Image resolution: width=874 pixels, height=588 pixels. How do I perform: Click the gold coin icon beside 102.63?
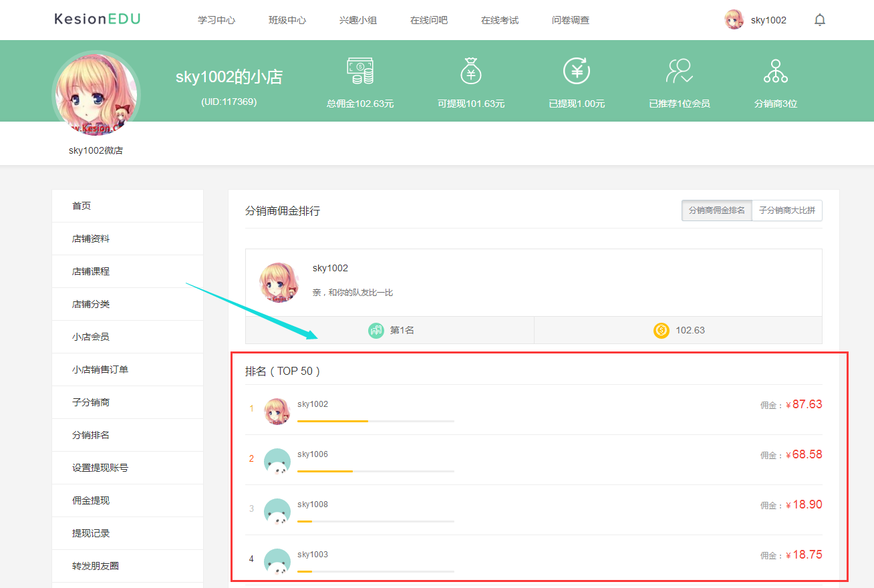tap(661, 329)
